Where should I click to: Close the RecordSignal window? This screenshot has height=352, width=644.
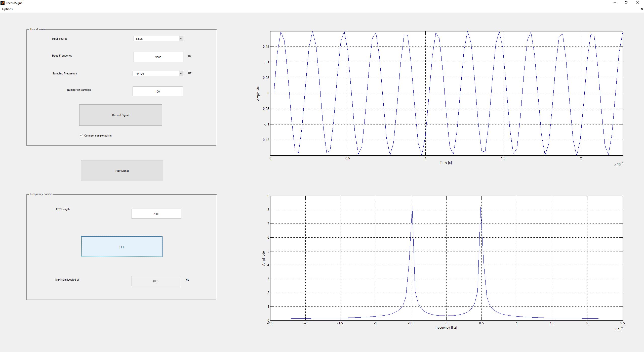tap(637, 3)
